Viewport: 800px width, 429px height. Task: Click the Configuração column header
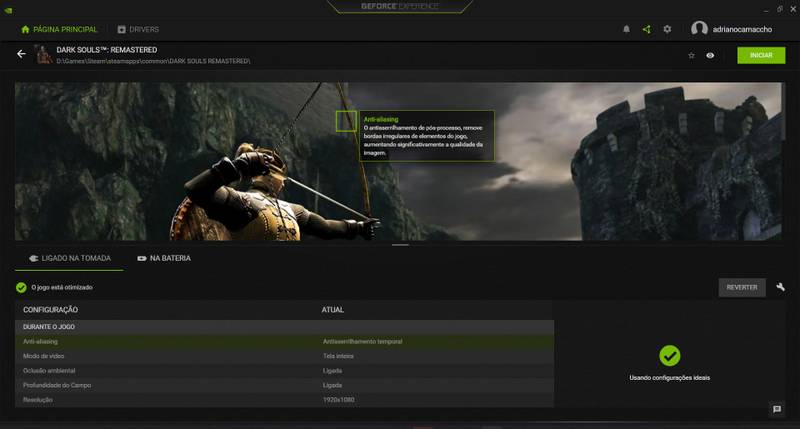click(51, 310)
